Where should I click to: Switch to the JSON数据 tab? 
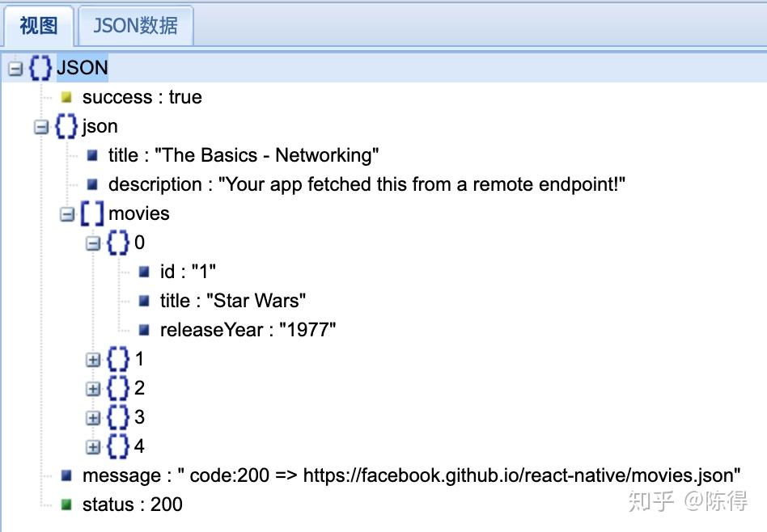point(135,25)
